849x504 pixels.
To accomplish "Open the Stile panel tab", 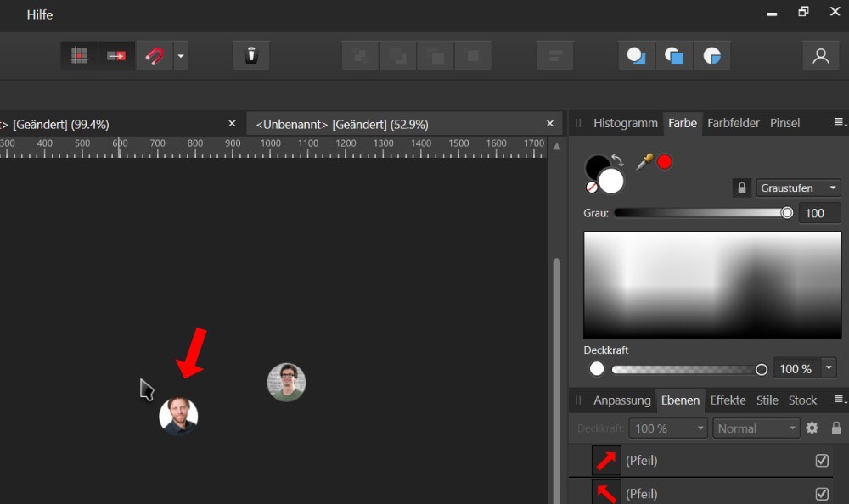I will (x=767, y=400).
